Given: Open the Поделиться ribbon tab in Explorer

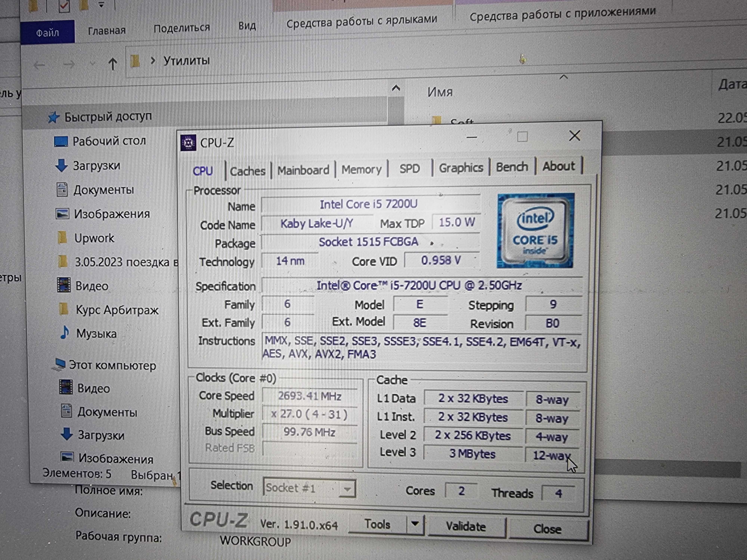Looking at the screenshot, I should [x=182, y=28].
